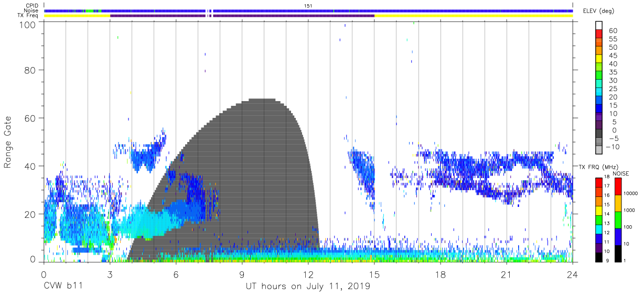Click the '15' tick on the UT hours axis

coord(374,274)
